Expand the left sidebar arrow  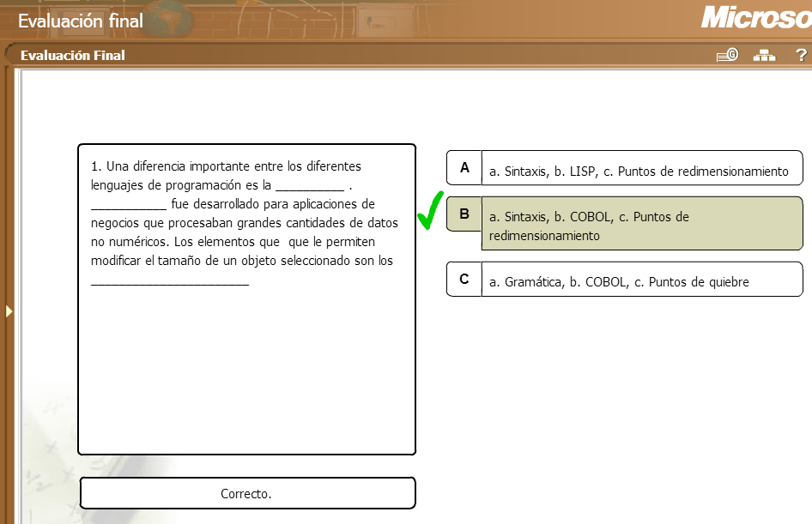pyautogui.click(x=8, y=311)
